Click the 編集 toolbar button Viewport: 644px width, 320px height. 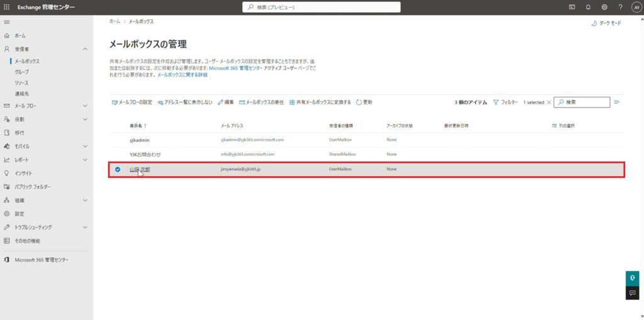[226, 102]
